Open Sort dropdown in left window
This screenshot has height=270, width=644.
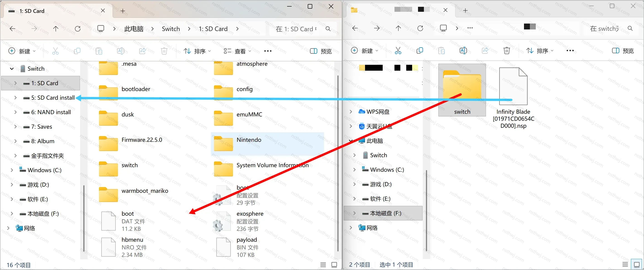tap(197, 51)
